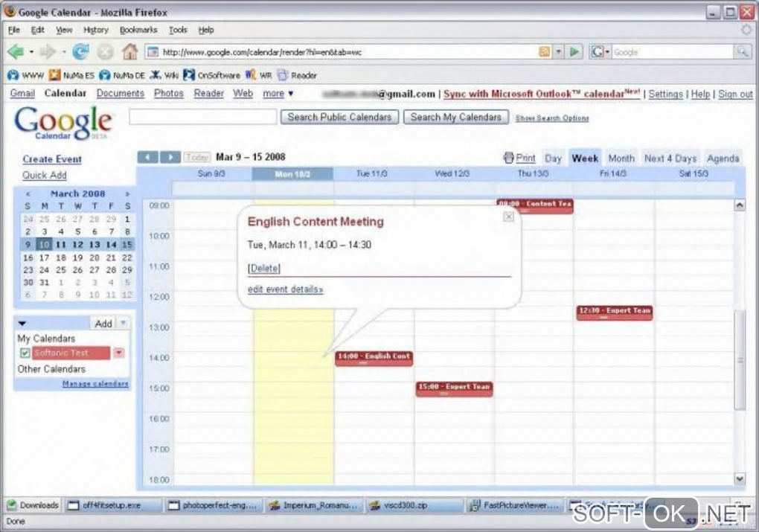The height and width of the screenshot is (532, 759).
Task: Open the address bar history dropdown
Action: 559,52
